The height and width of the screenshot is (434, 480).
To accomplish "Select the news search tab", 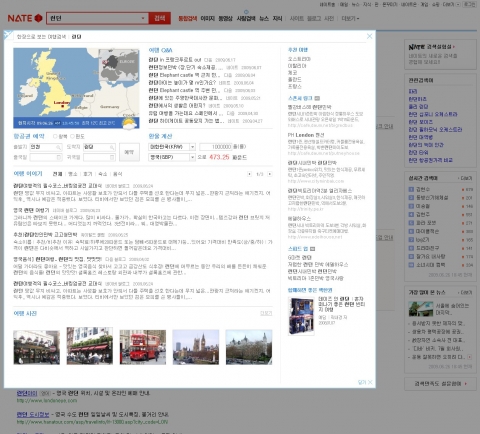I will click(x=264, y=19).
